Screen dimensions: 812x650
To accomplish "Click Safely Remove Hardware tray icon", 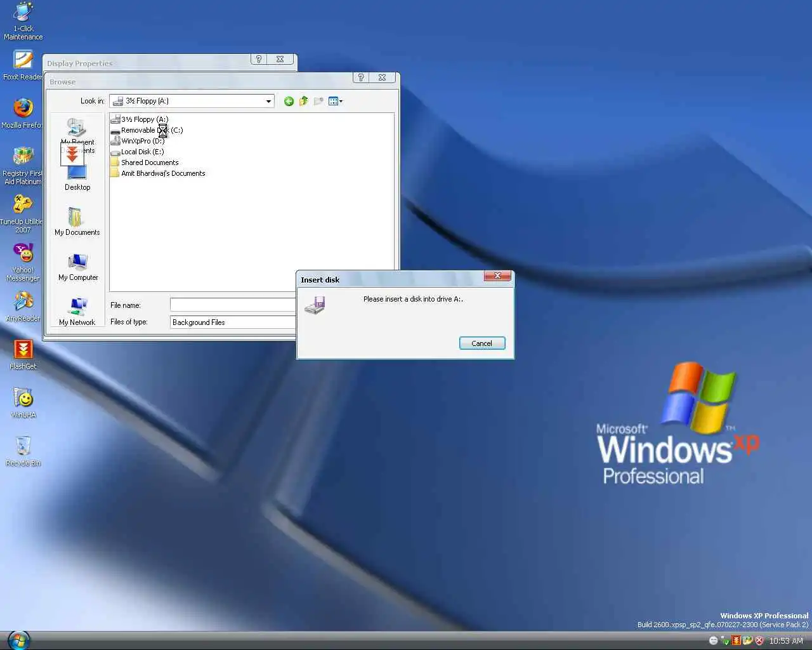I will (725, 641).
